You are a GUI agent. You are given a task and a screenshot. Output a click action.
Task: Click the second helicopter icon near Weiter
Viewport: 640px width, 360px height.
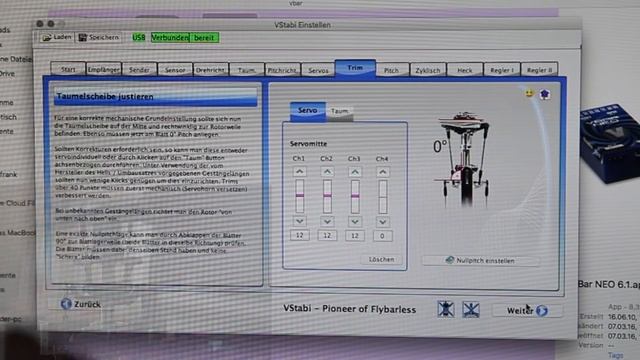[x=471, y=310]
